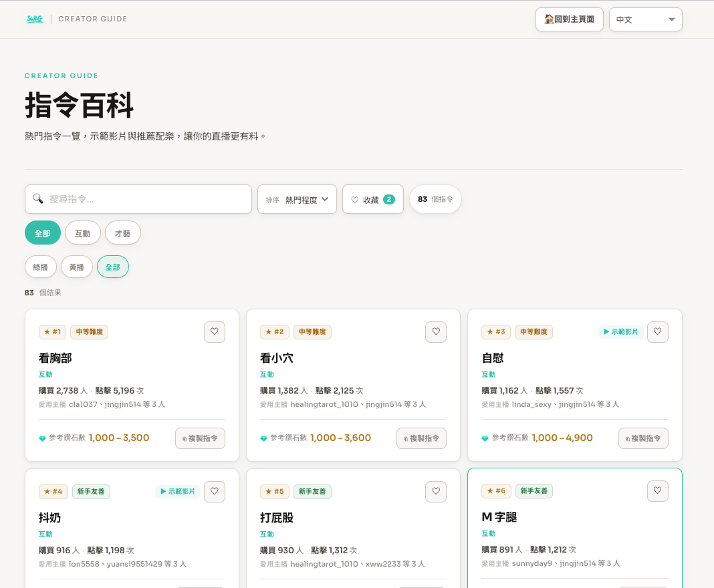Show the 收藏 favorites list

372,199
